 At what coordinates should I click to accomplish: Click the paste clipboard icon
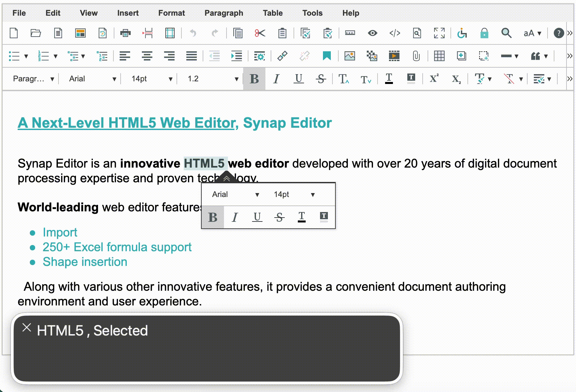[282, 33]
